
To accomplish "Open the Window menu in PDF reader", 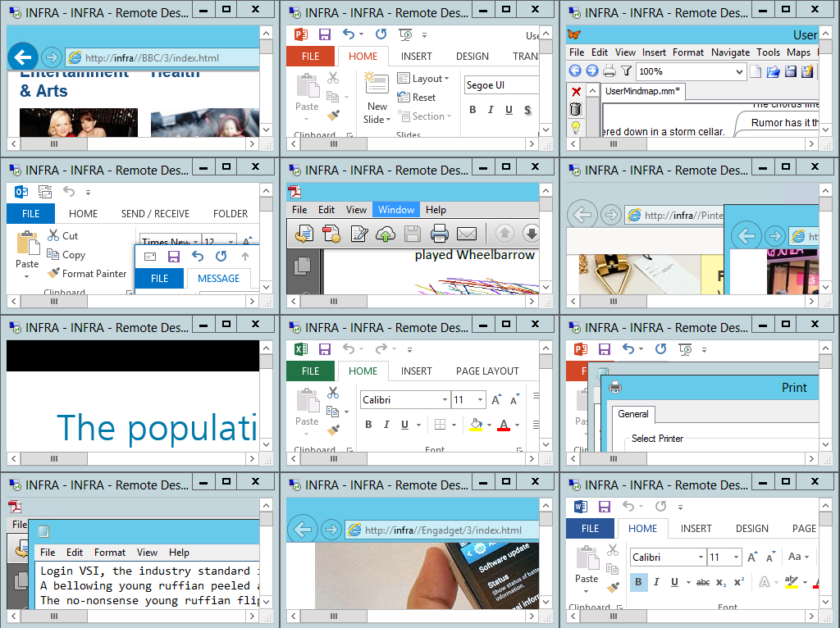I will click(x=396, y=210).
